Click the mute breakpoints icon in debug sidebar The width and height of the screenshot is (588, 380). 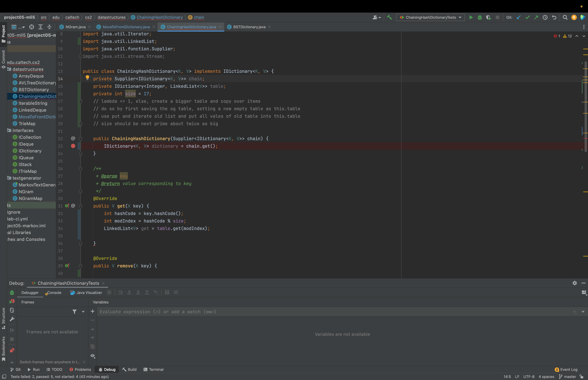(12, 350)
